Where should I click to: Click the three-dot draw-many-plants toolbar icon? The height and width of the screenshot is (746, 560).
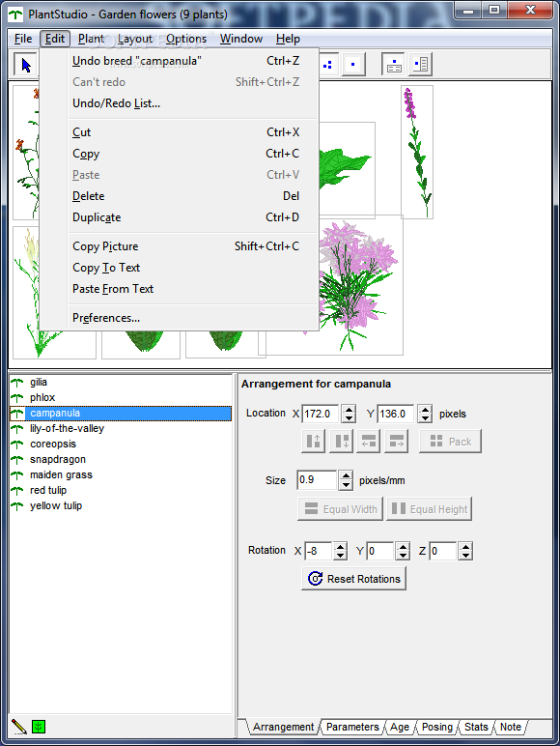click(327, 64)
